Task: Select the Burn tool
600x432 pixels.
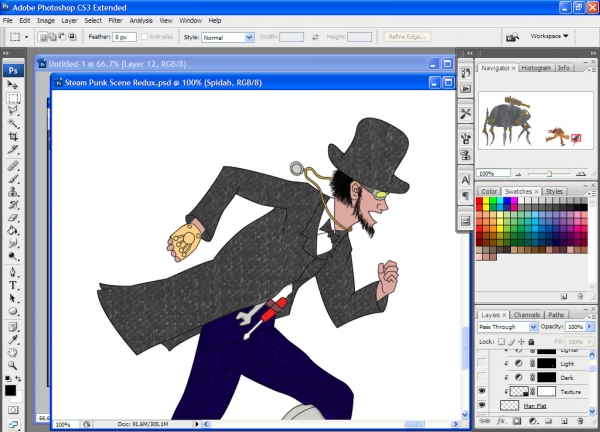Action: [13, 256]
